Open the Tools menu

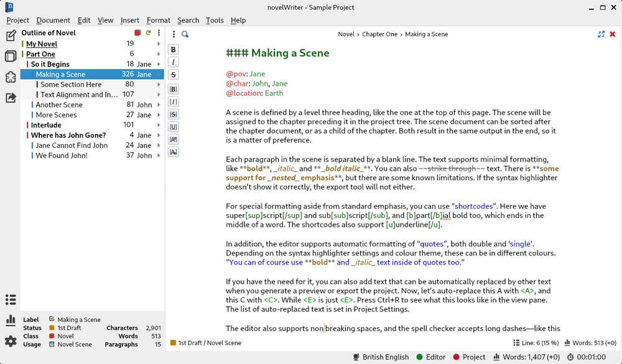tap(215, 20)
